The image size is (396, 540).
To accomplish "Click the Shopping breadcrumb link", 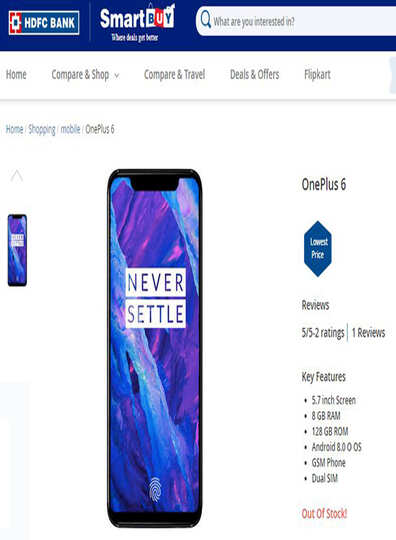I will pos(42,129).
